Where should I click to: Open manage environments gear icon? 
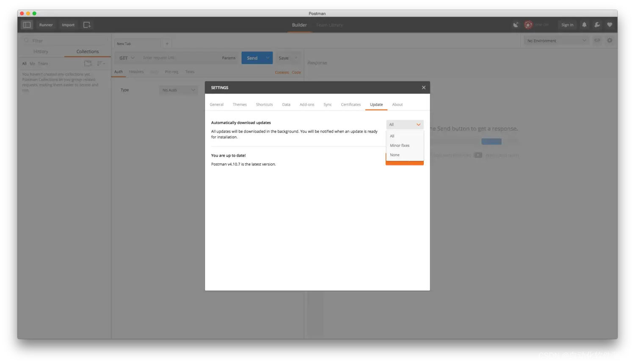pos(610,41)
